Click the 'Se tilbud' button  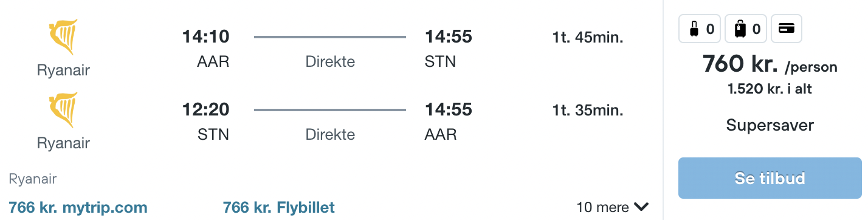(770, 178)
